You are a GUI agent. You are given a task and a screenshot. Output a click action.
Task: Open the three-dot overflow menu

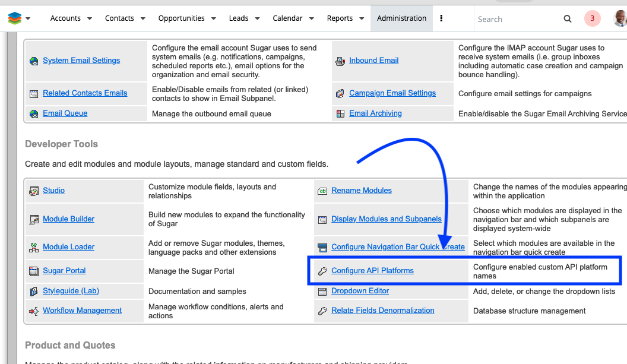441,18
